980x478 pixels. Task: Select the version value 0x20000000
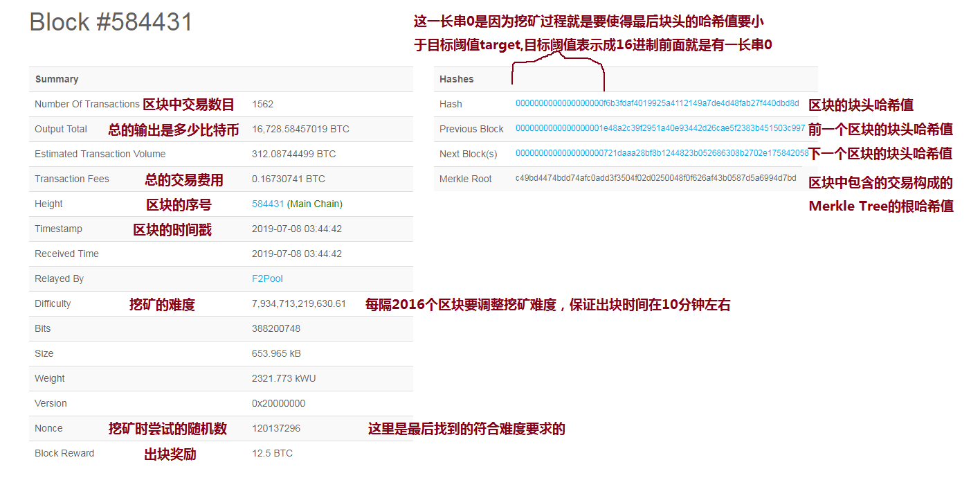278,403
